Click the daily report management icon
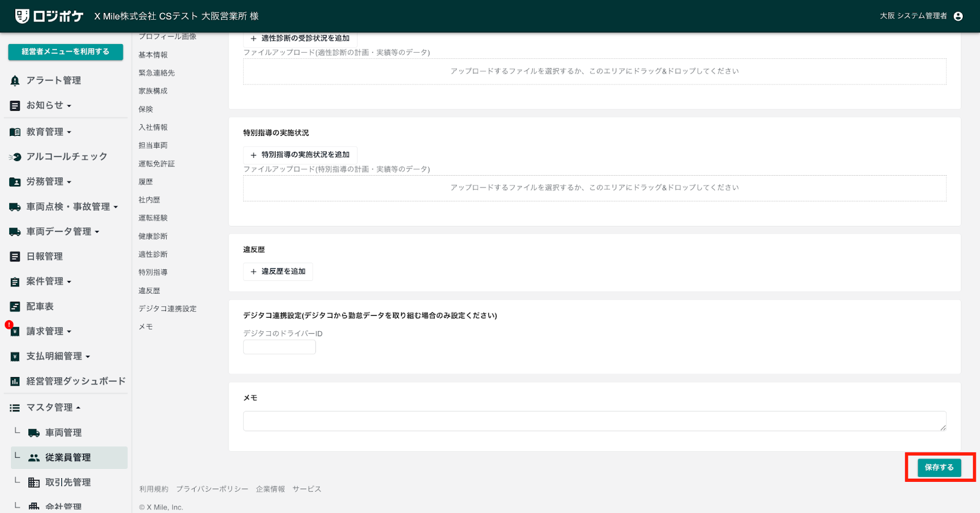Screen dimensions: 980x513 click(15, 256)
